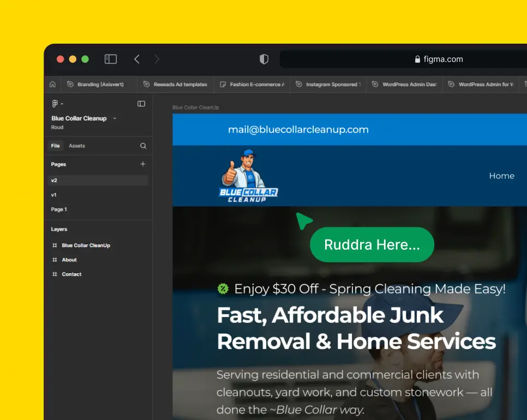Switch to the Assets tab
This screenshot has height=420, width=527.
(77, 146)
